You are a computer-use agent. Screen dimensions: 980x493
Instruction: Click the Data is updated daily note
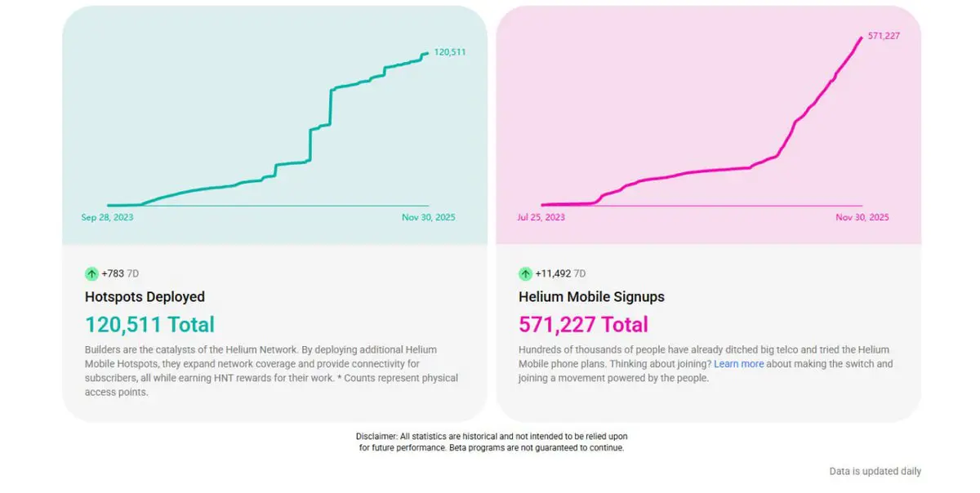(875, 472)
